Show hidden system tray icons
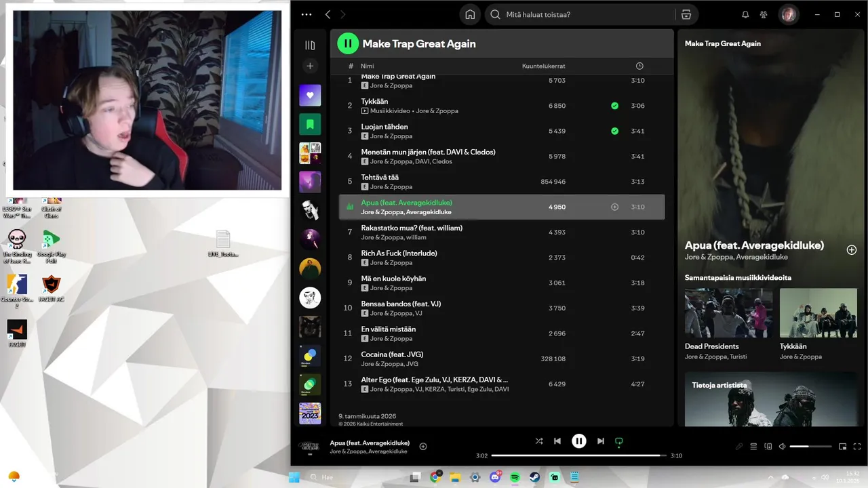 click(770, 477)
